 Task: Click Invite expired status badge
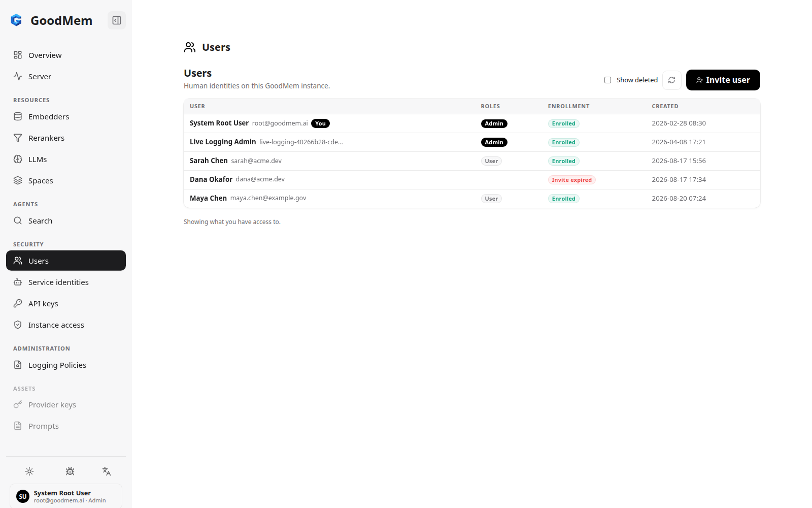coord(571,180)
